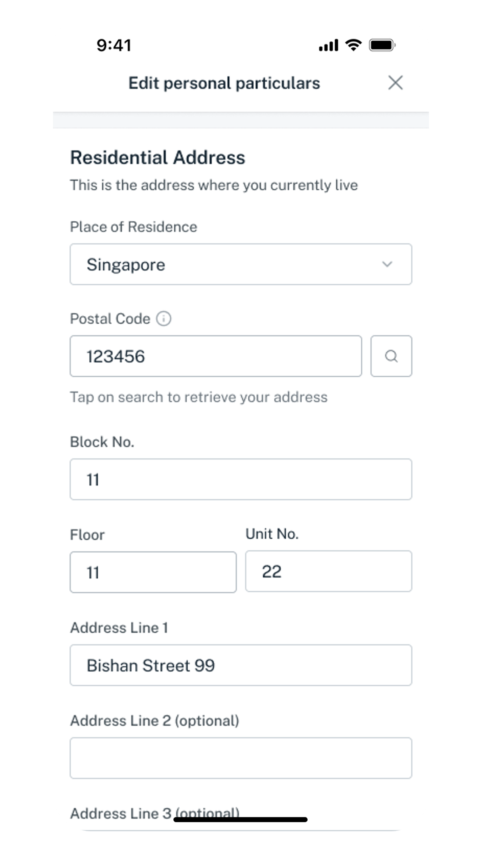The height and width of the screenshot is (868, 482).
Task: Select the Floor input showing 11
Action: point(153,572)
